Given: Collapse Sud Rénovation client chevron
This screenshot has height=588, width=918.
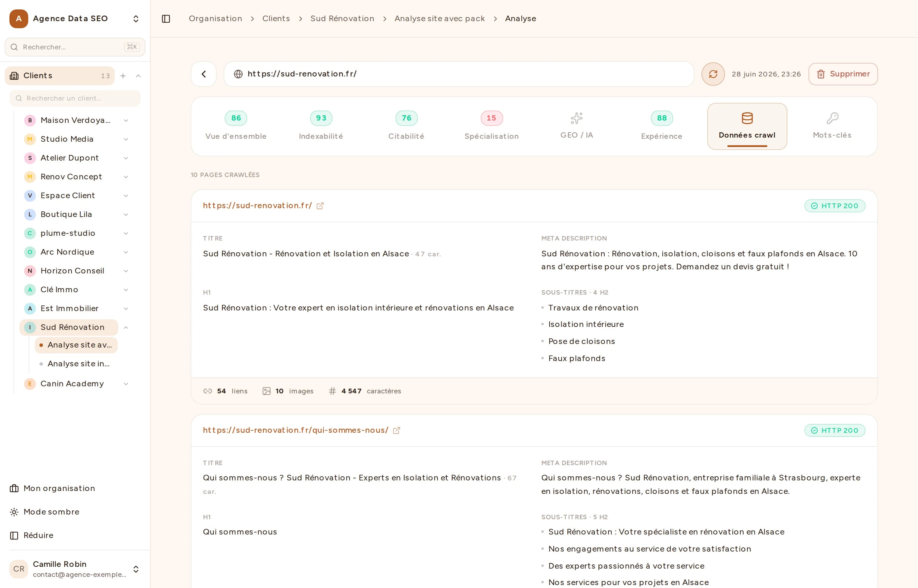Looking at the screenshot, I should pyautogui.click(x=126, y=328).
